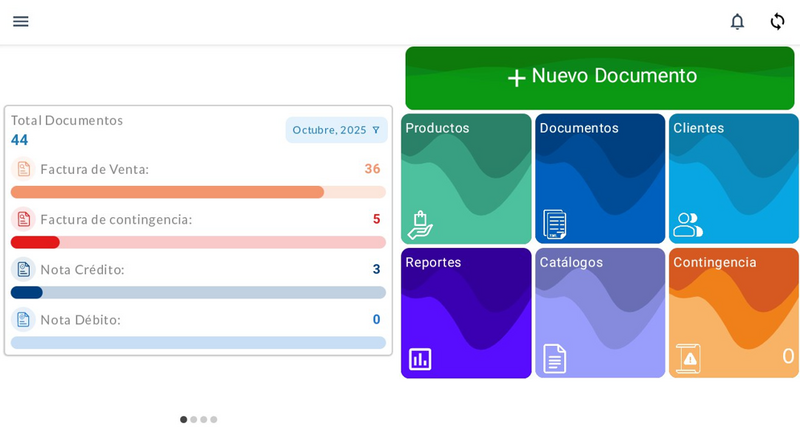This screenshot has width=800, height=428.
Task: Open the Documentos tile
Action: (600, 179)
